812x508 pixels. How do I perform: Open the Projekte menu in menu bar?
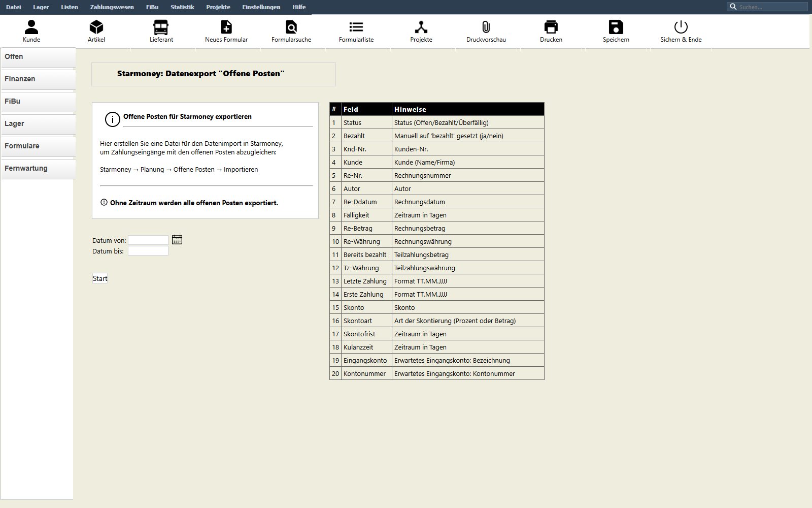(x=218, y=7)
